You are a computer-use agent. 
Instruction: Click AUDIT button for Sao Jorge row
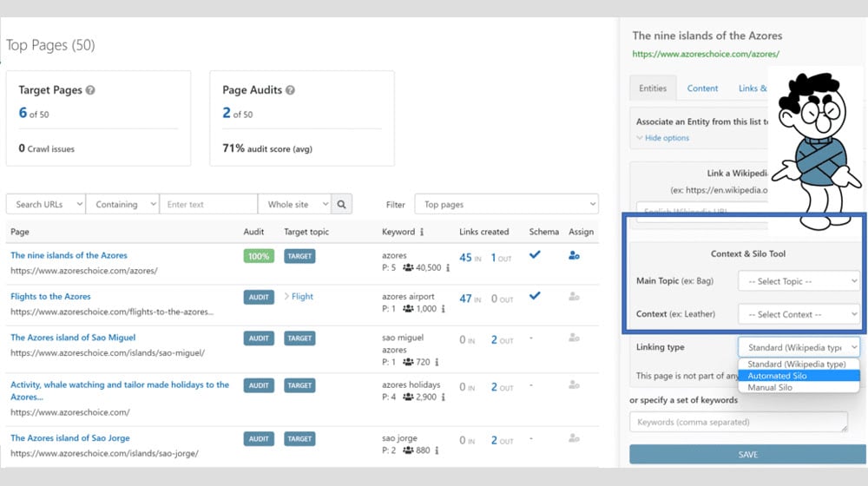259,439
